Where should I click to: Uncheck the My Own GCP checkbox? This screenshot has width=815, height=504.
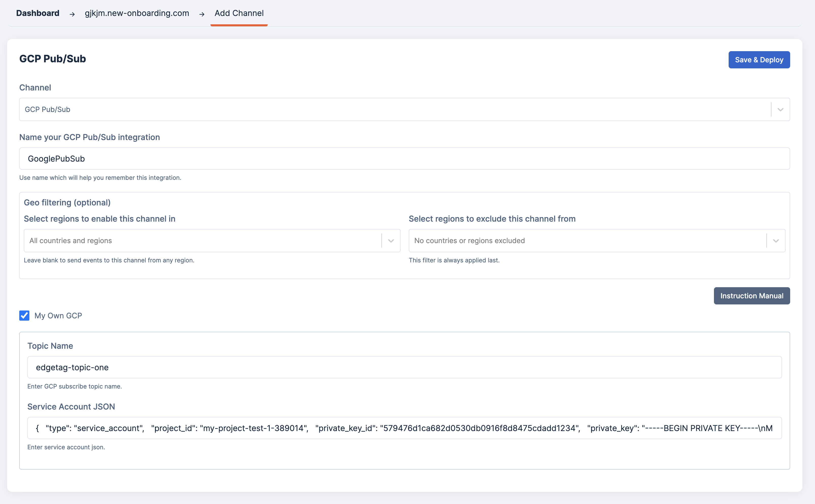tap(24, 315)
